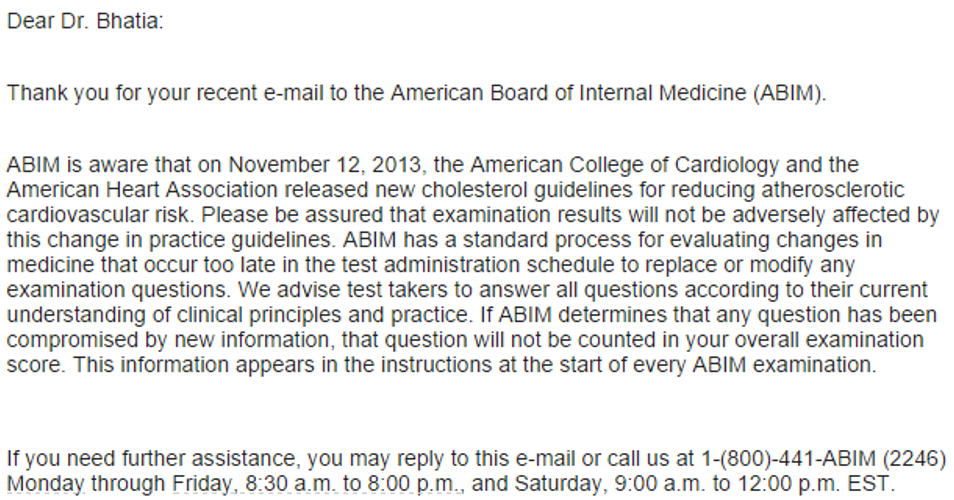Image resolution: width=954 pixels, height=500 pixels.
Task: Click 'American Board of Internal Medicine' text
Action: click(x=568, y=93)
